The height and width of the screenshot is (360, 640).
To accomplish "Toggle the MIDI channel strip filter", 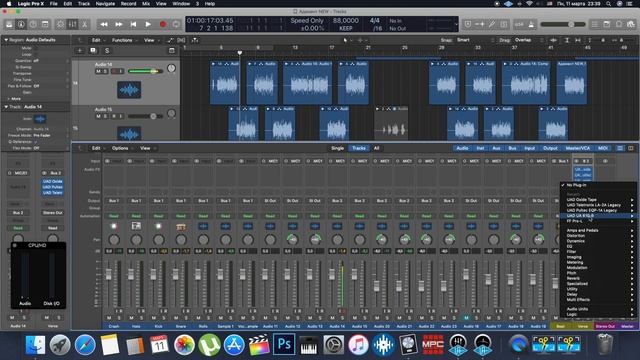I will tap(602, 148).
